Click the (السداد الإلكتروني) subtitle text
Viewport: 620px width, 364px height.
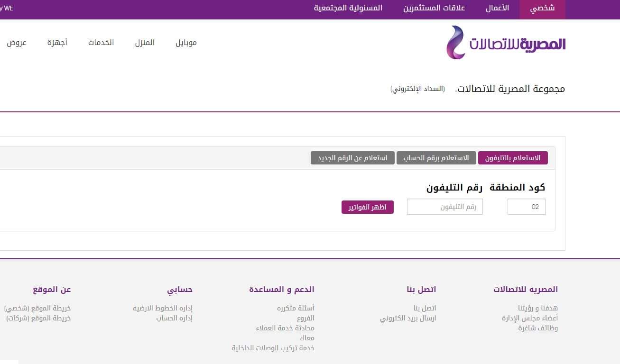pos(417,89)
